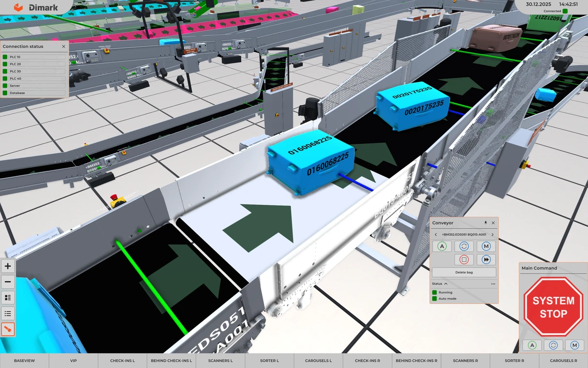Open the CHECK-INS R tab
The width and height of the screenshot is (588, 368).
point(367,361)
